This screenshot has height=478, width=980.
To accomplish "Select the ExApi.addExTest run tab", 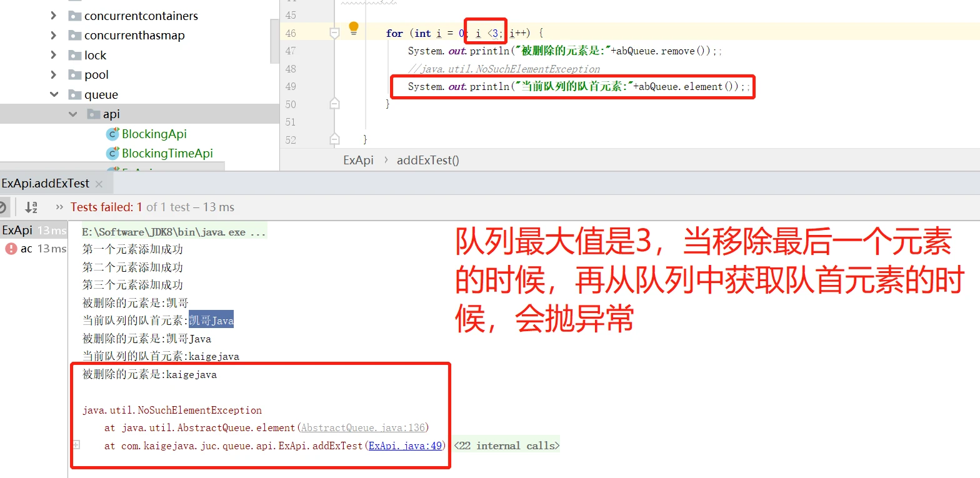I will [45, 184].
